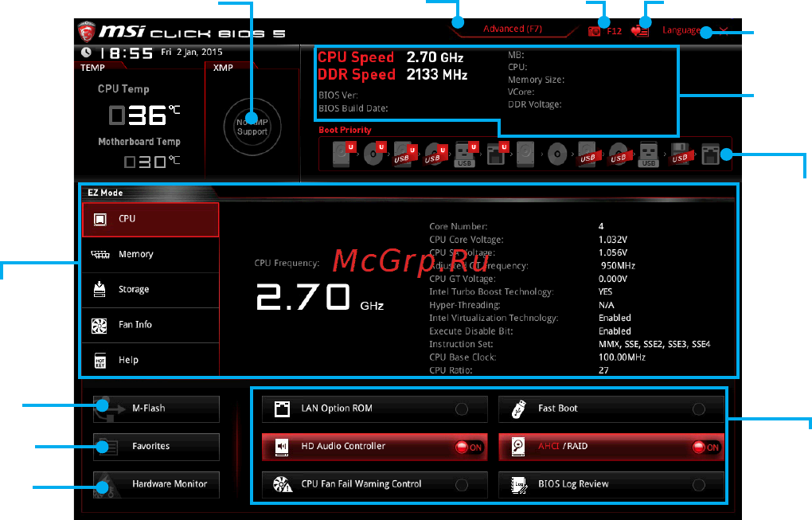Image resolution: width=812 pixels, height=520 pixels.
Task: Open the Storage section in sidebar
Action: [x=150, y=290]
